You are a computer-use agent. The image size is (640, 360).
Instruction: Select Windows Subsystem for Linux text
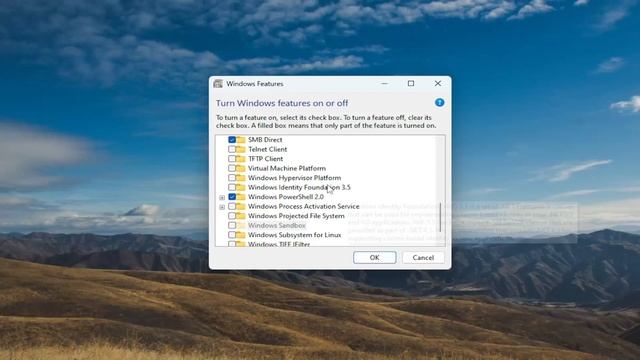pyautogui.click(x=294, y=235)
